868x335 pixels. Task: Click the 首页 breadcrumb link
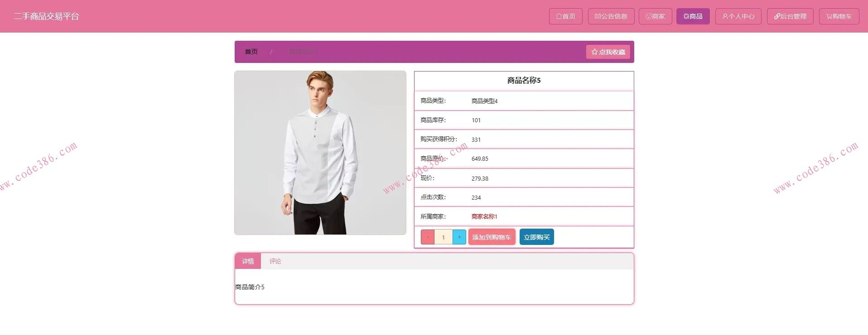click(x=251, y=52)
